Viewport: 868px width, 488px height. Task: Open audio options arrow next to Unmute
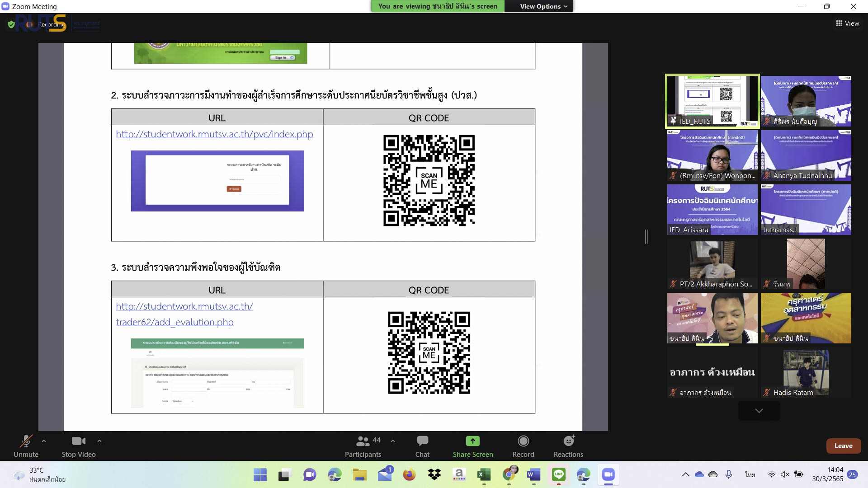(x=44, y=441)
